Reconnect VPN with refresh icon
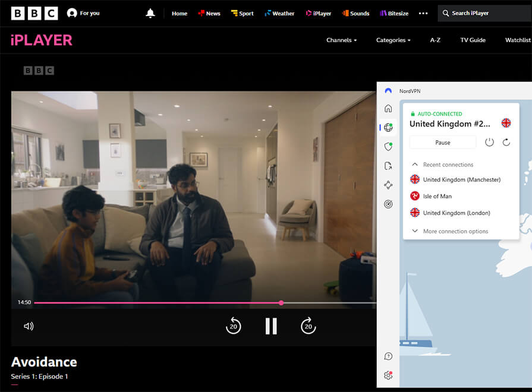The height and width of the screenshot is (392, 532). pos(506,143)
